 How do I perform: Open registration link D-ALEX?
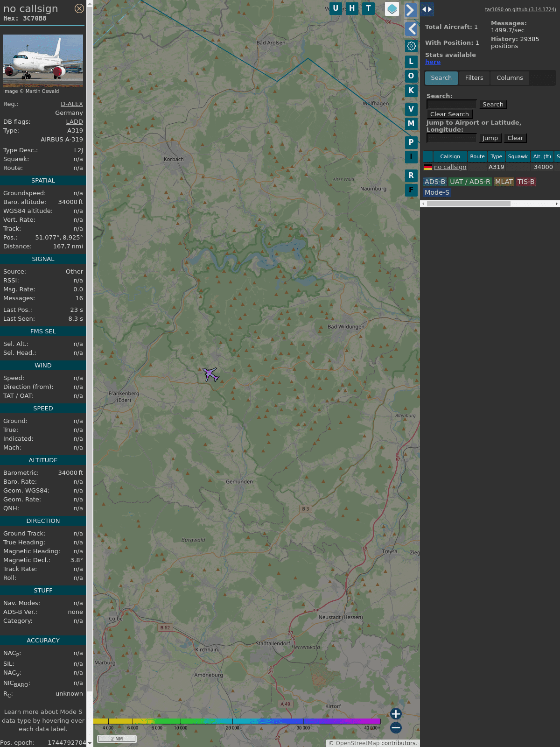(72, 104)
